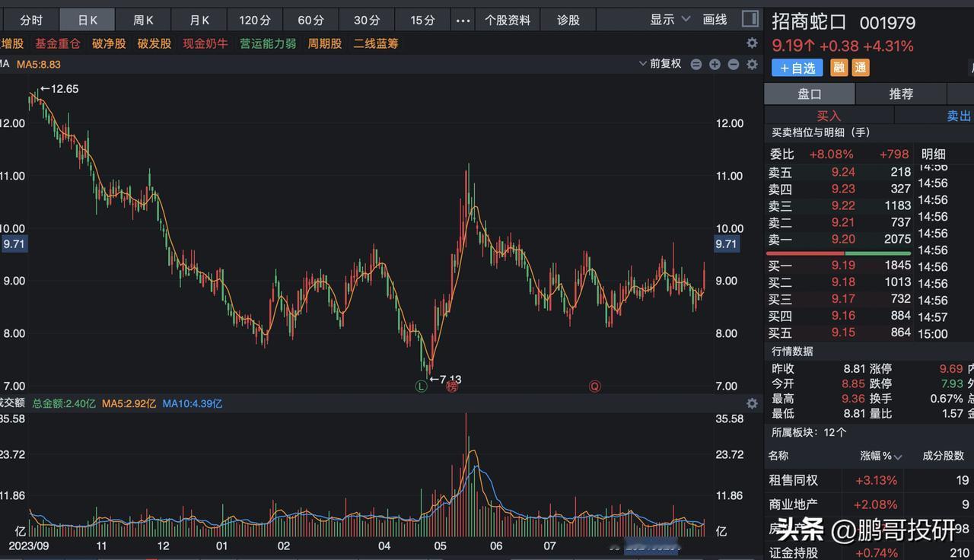Click the 营运能力弱 tag
This screenshot has width=974, height=560.
click(x=268, y=43)
